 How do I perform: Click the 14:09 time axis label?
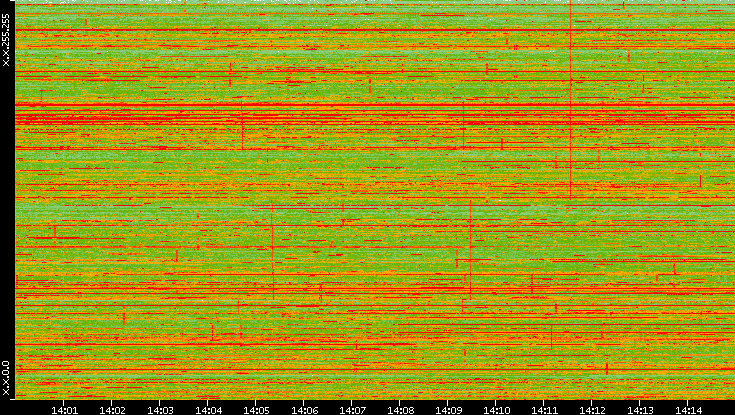click(x=448, y=410)
